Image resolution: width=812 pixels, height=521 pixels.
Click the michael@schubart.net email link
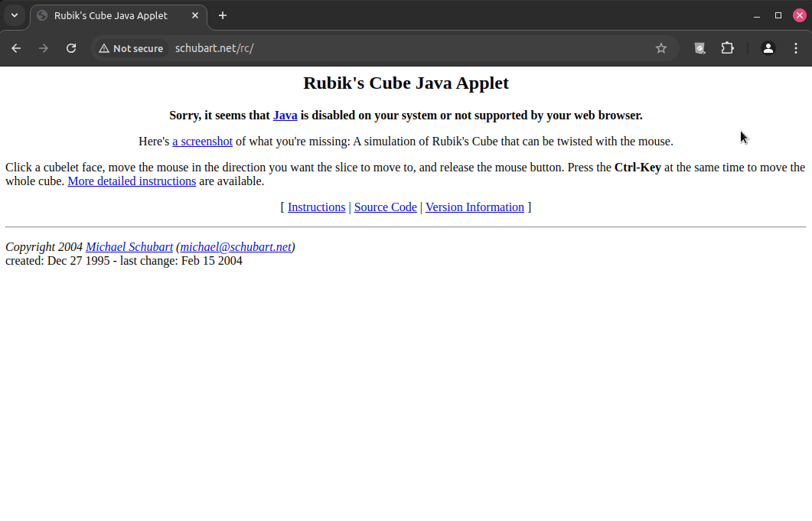pos(236,247)
